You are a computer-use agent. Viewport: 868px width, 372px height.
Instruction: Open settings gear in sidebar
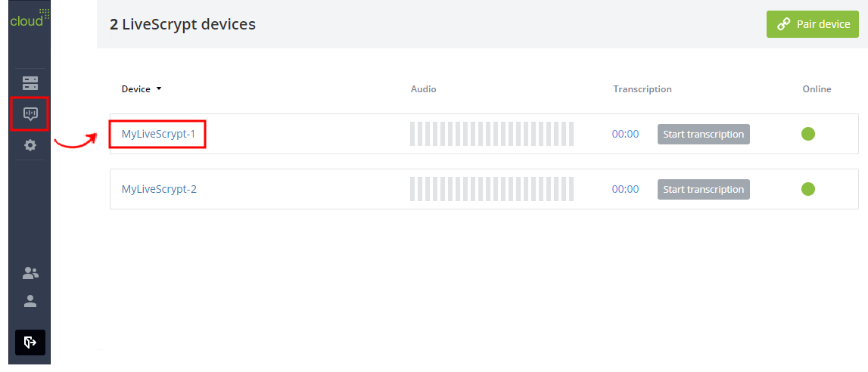(x=30, y=145)
